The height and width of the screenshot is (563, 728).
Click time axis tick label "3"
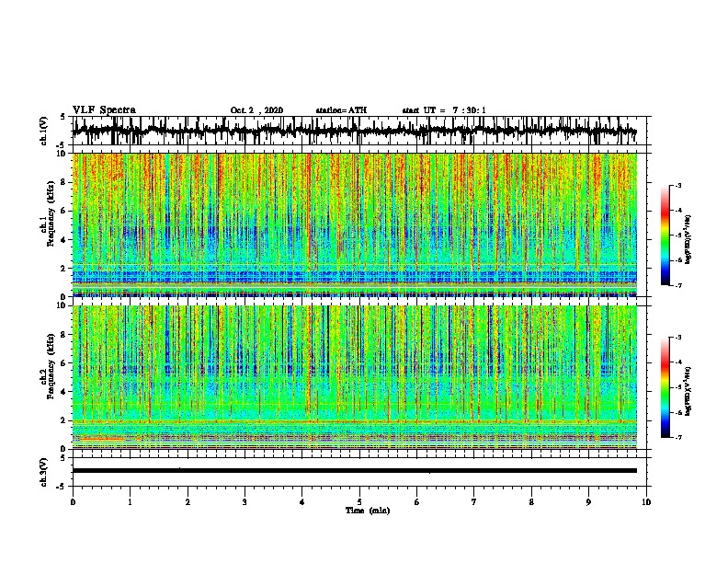(x=245, y=502)
